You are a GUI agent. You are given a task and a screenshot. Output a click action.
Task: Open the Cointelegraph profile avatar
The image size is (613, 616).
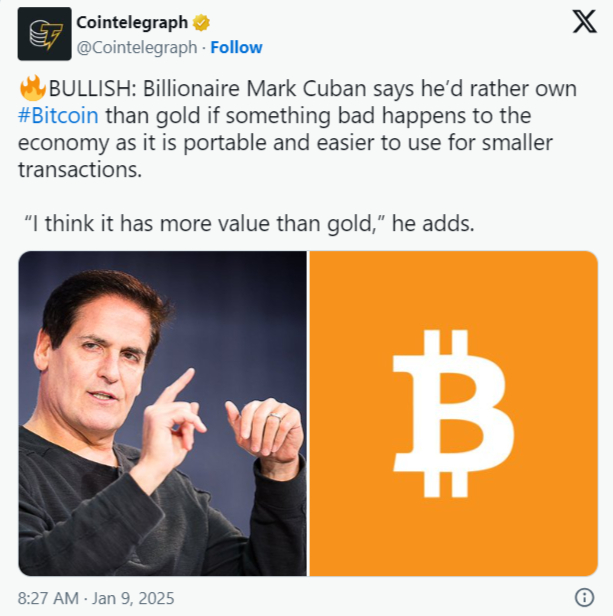[44, 34]
